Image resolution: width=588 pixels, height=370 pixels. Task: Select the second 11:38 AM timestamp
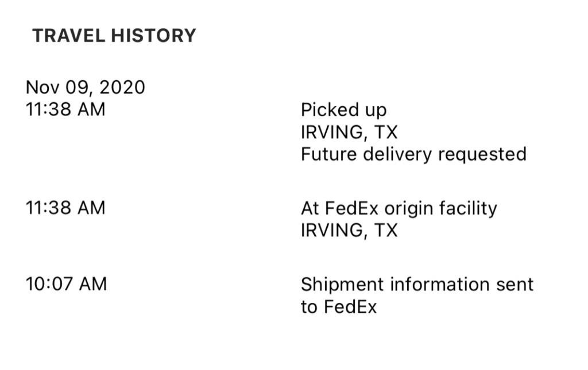click(x=65, y=208)
